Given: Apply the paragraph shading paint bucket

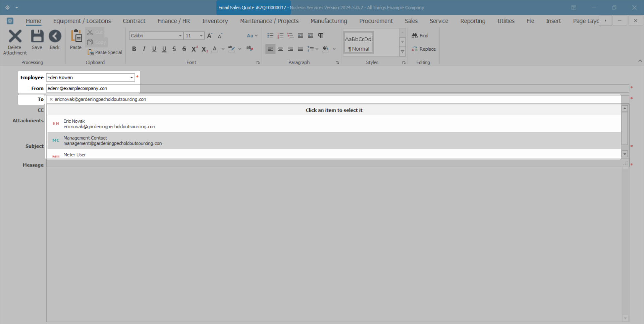Looking at the screenshot, I should [x=325, y=49].
